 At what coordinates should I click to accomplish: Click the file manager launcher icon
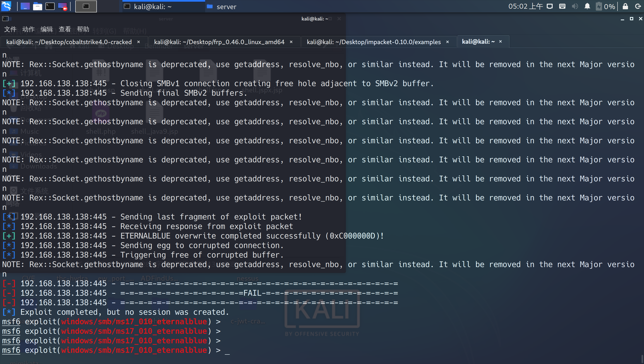click(37, 6)
